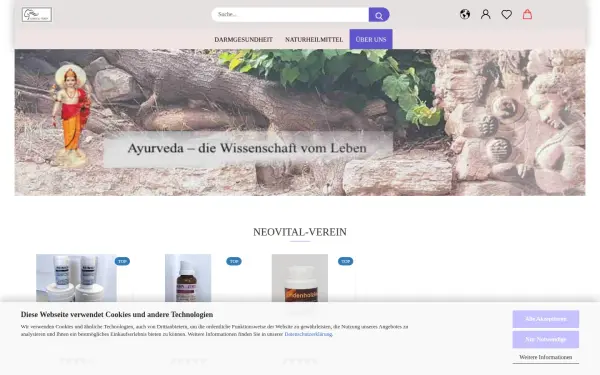The image size is (600, 375).
Task: Open the Datenschutzerklärung link
Action: (308, 334)
